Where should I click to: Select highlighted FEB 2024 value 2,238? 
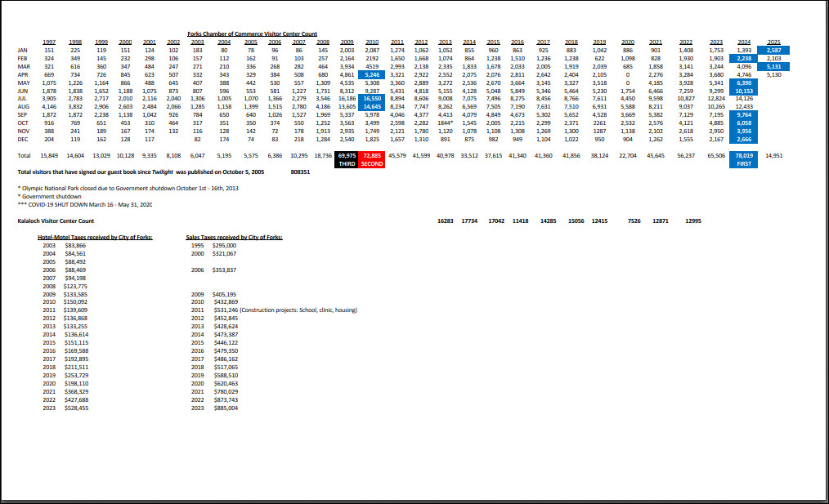(744, 59)
